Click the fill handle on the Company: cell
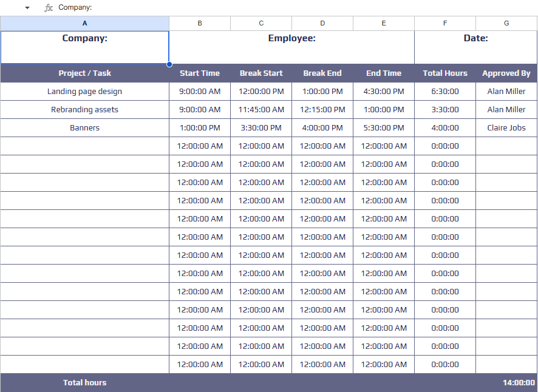 (x=169, y=64)
